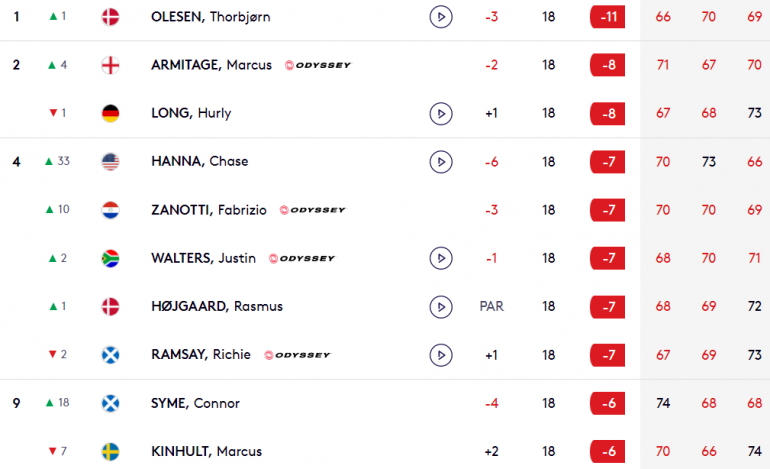
Task: Click Hanna's up 33 position change indicator
Action: click(57, 161)
